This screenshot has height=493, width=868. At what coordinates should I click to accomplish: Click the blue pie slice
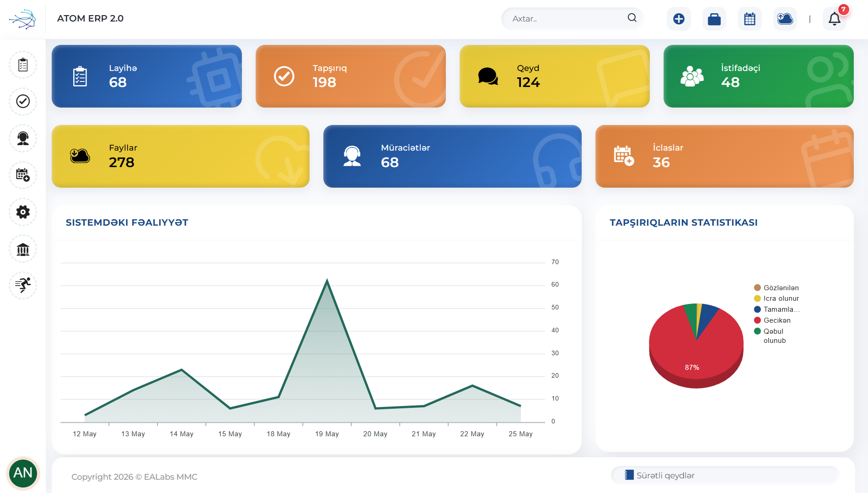[707, 315]
